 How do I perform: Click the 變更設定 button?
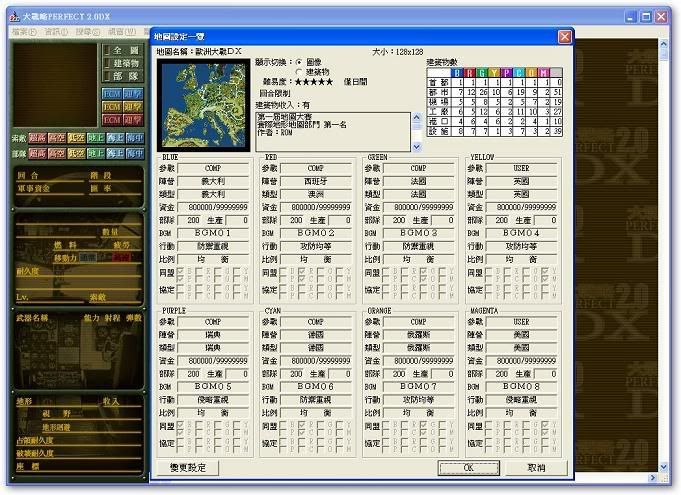[x=188, y=468]
